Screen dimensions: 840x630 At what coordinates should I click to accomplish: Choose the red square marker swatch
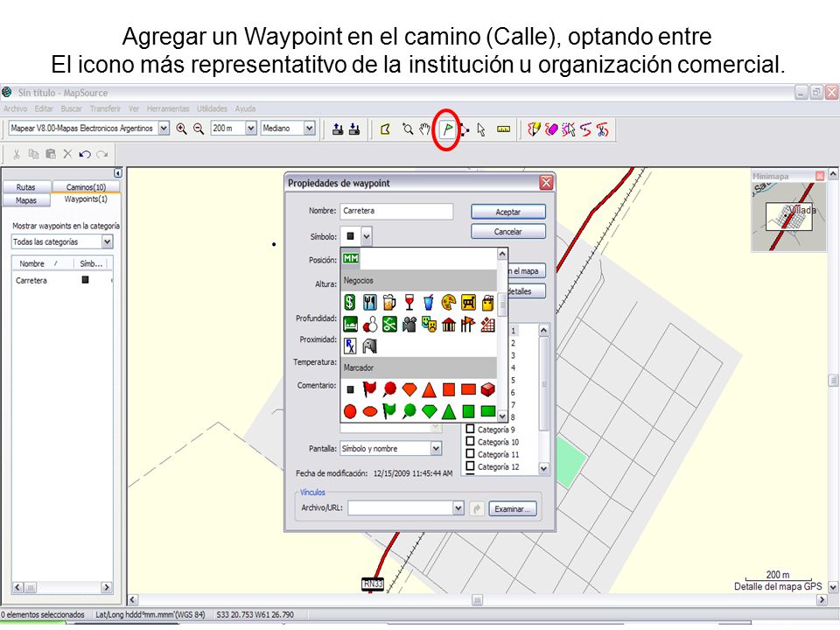(x=448, y=388)
